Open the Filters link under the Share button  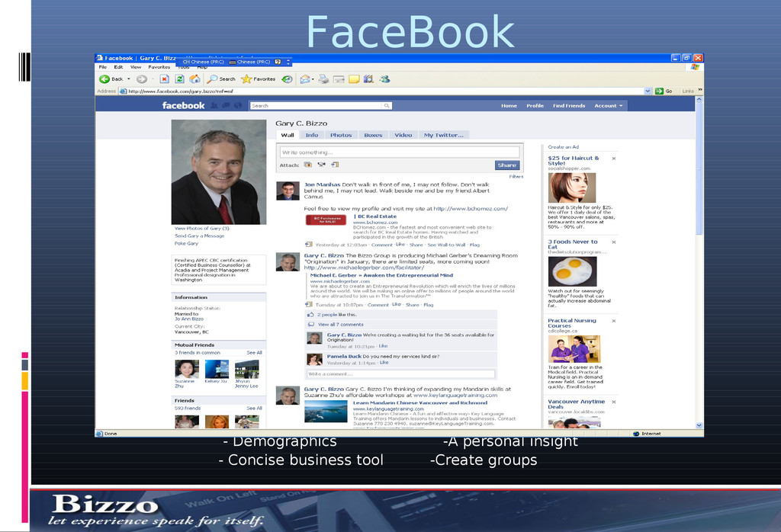coord(516,177)
